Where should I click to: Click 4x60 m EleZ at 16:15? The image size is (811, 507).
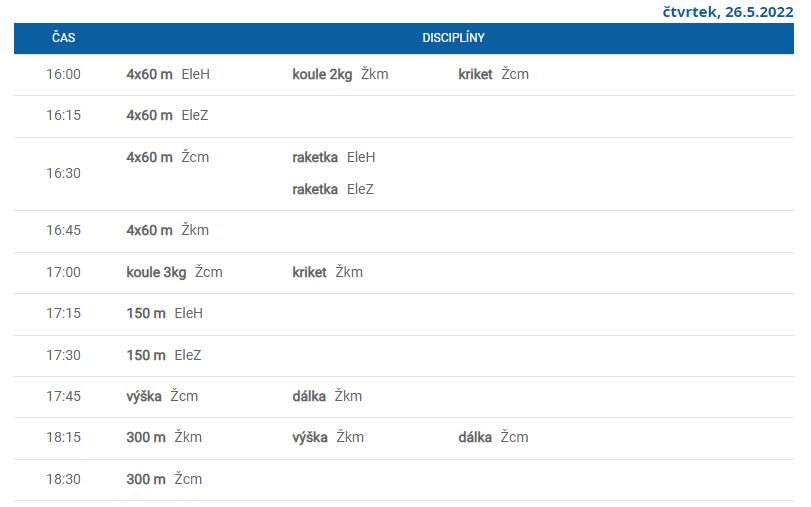[167, 115]
